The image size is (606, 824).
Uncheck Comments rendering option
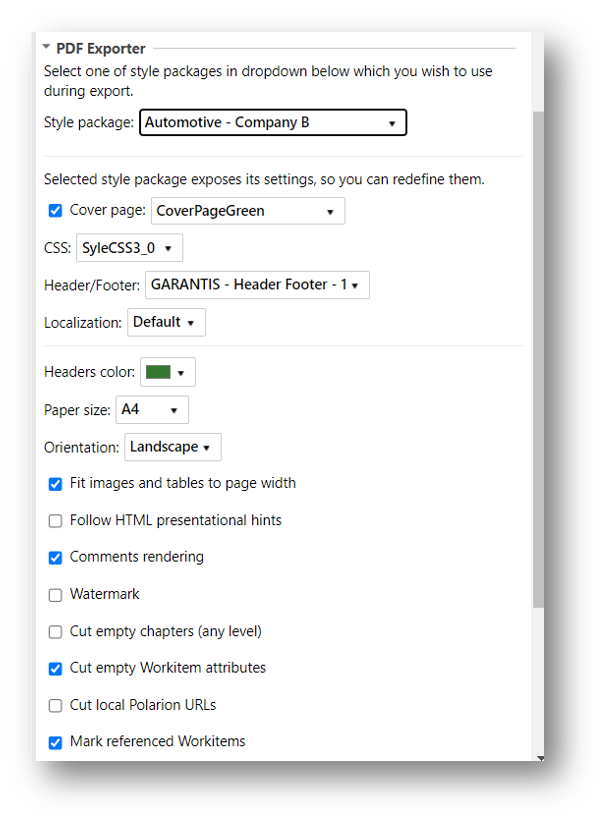(x=55, y=558)
